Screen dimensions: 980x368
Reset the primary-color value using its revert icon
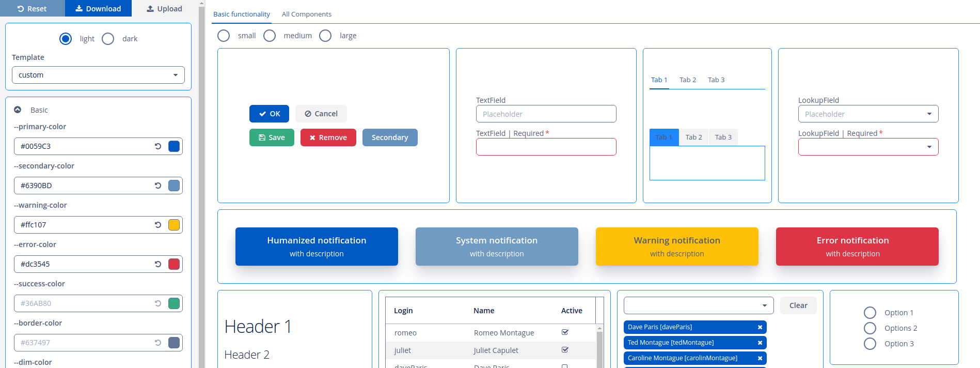[x=158, y=146]
